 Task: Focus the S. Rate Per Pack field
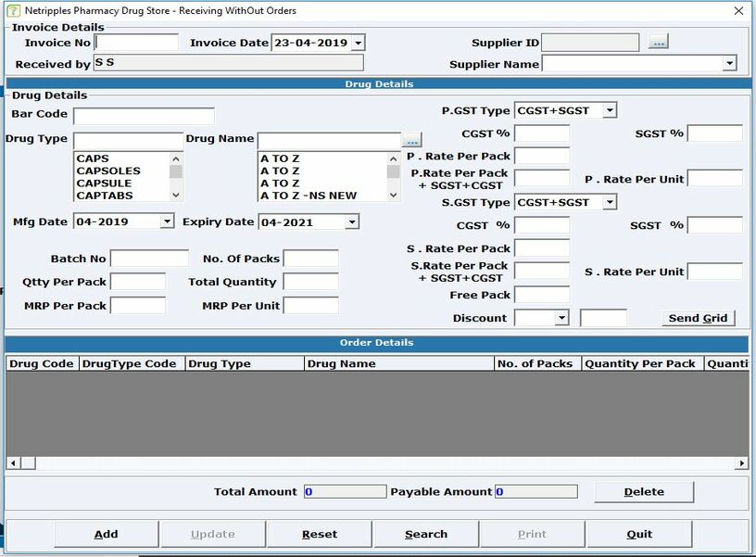coord(542,247)
